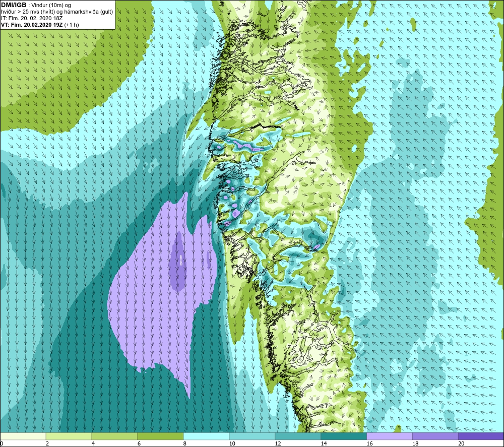Viewport: 504px width, 447px height.
Task: Select the dark violet above-20 legend swatch
Action: point(481,436)
